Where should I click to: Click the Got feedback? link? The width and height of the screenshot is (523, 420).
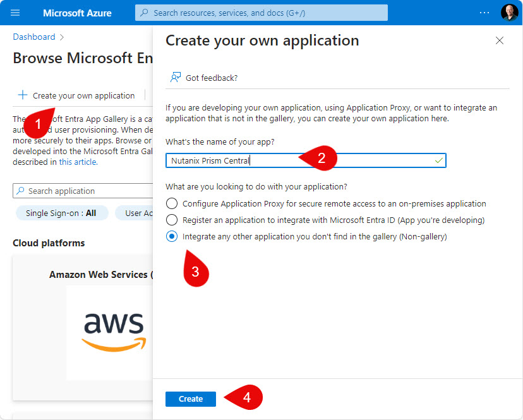pyautogui.click(x=212, y=78)
